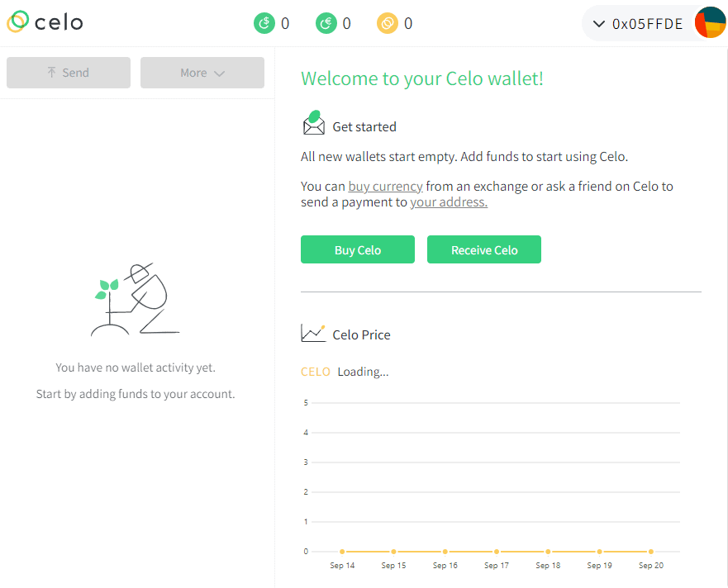Click the planting figure illustration
The height and width of the screenshot is (588, 728).
(135, 301)
